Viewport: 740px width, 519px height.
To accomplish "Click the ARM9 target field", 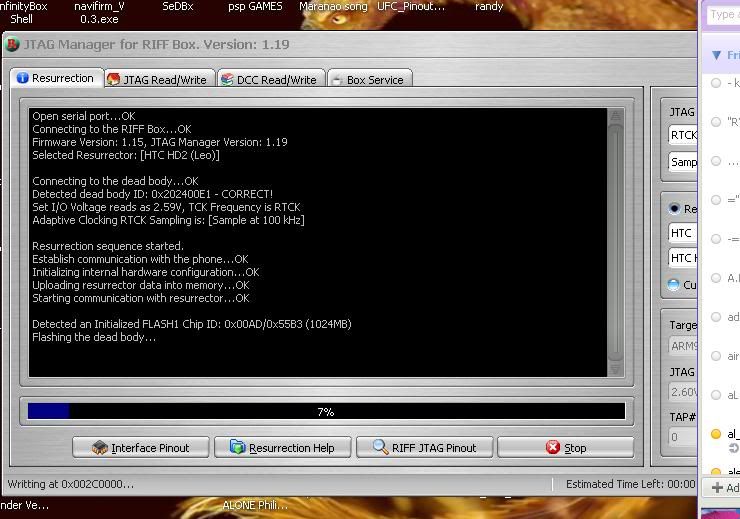I will (683, 346).
